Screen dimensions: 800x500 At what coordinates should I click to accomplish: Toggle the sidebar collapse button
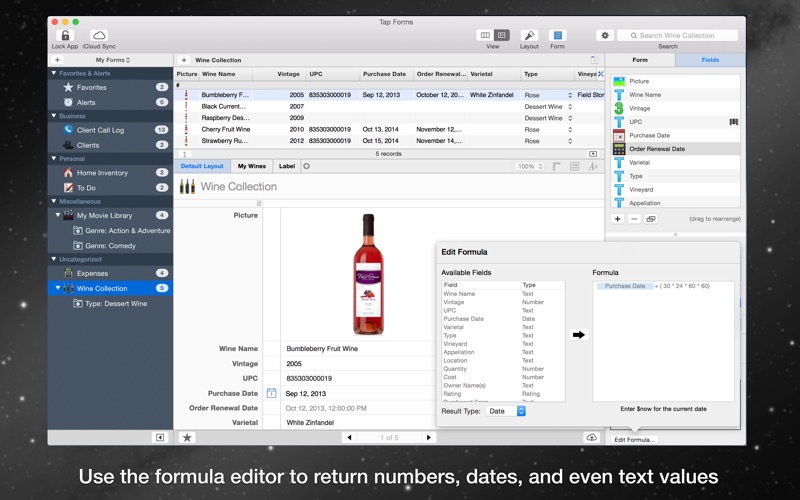160,437
